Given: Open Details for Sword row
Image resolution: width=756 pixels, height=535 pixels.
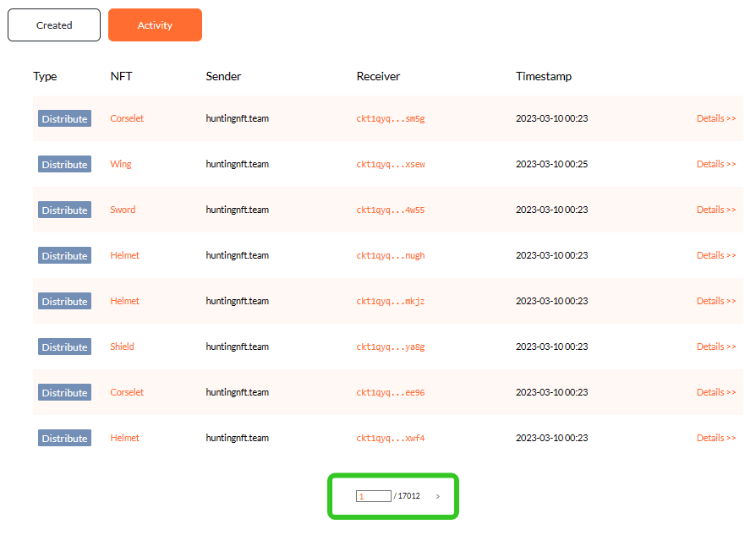Looking at the screenshot, I should (716, 210).
